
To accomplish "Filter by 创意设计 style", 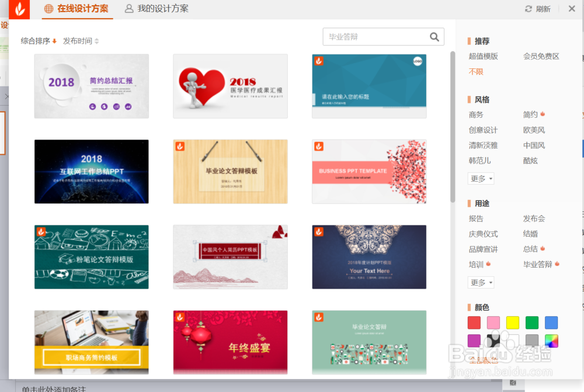I will (483, 130).
